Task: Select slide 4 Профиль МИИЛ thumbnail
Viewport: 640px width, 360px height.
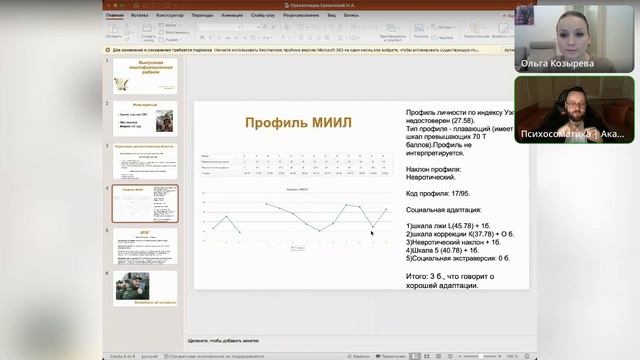Action: click(x=145, y=203)
